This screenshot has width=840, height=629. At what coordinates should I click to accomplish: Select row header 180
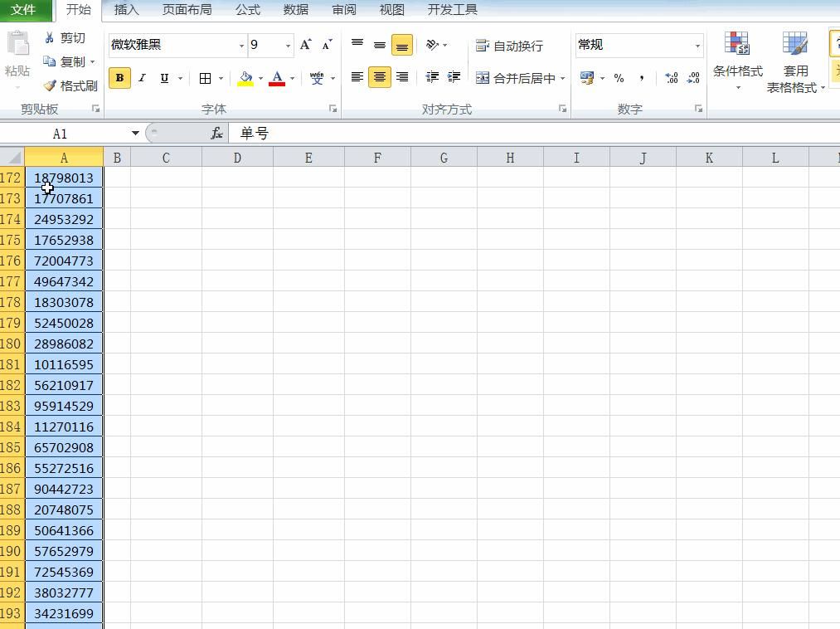click(12, 344)
